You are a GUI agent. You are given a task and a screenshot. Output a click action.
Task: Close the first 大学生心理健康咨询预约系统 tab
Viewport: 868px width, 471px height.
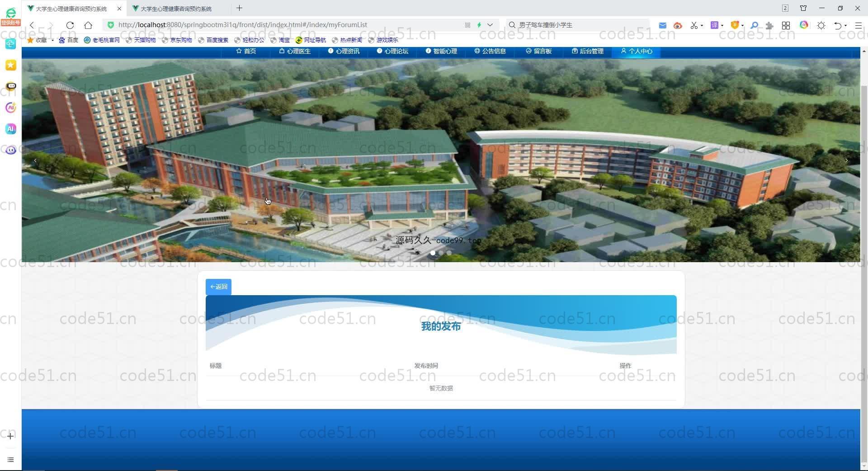[119, 9]
